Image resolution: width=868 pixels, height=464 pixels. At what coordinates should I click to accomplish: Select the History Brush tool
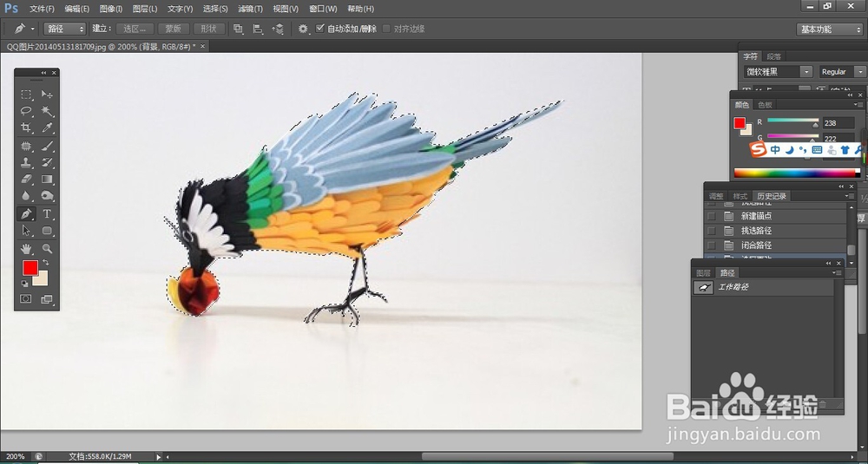(x=47, y=162)
